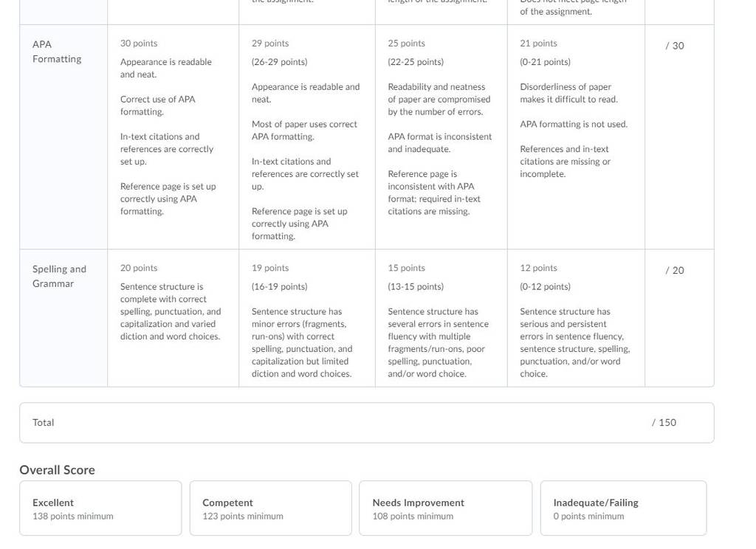Choose the Competent overall score card
The width and height of the screenshot is (756, 549).
pos(270,508)
